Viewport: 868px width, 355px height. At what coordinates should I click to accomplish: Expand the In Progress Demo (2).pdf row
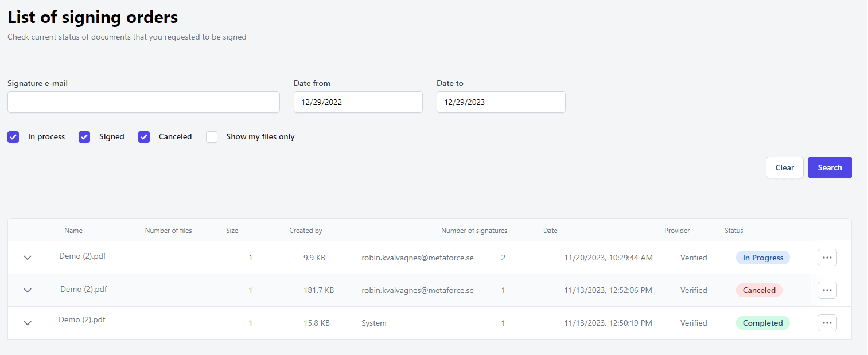pyautogui.click(x=28, y=258)
